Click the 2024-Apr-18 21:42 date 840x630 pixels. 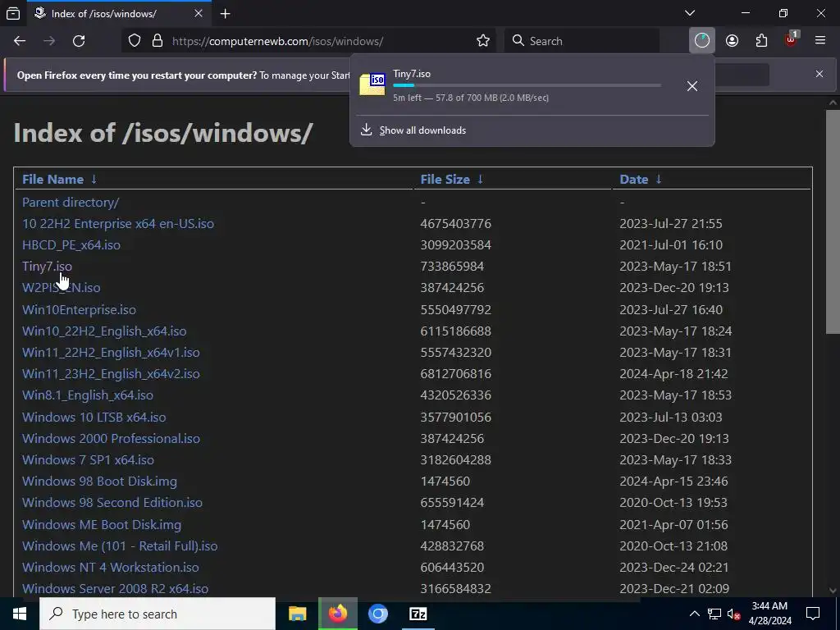click(x=673, y=374)
